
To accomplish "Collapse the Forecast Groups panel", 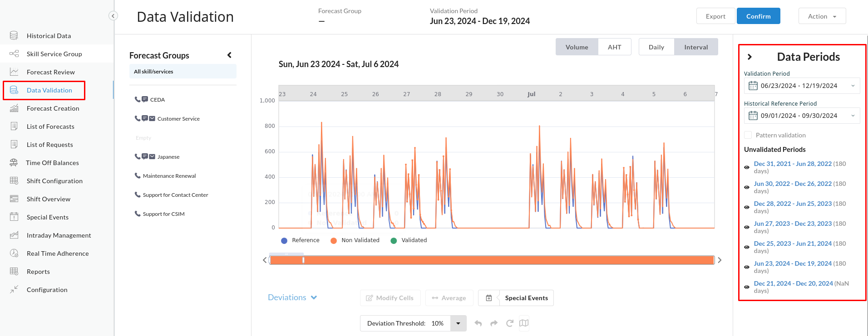I will pos(230,55).
